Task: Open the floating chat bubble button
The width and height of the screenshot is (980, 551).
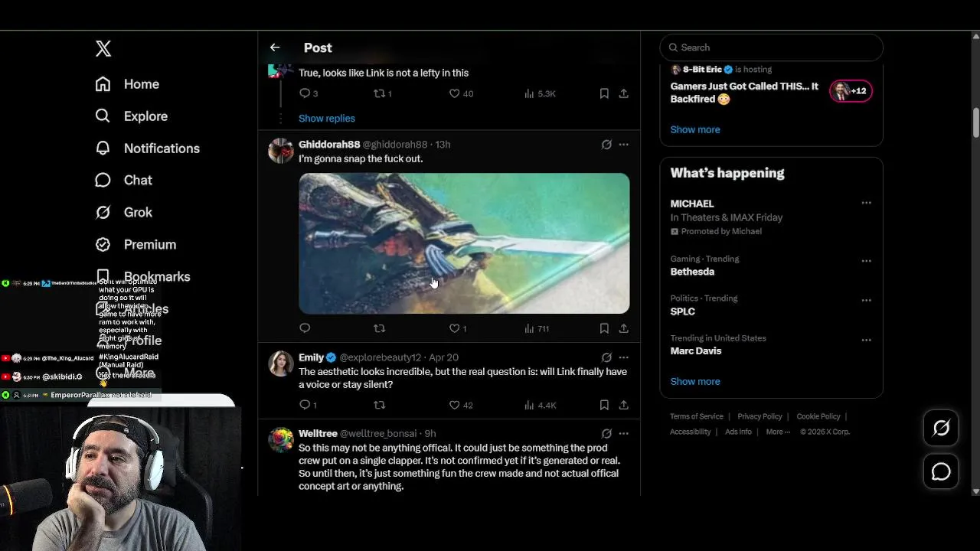Action: click(x=941, y=472)
